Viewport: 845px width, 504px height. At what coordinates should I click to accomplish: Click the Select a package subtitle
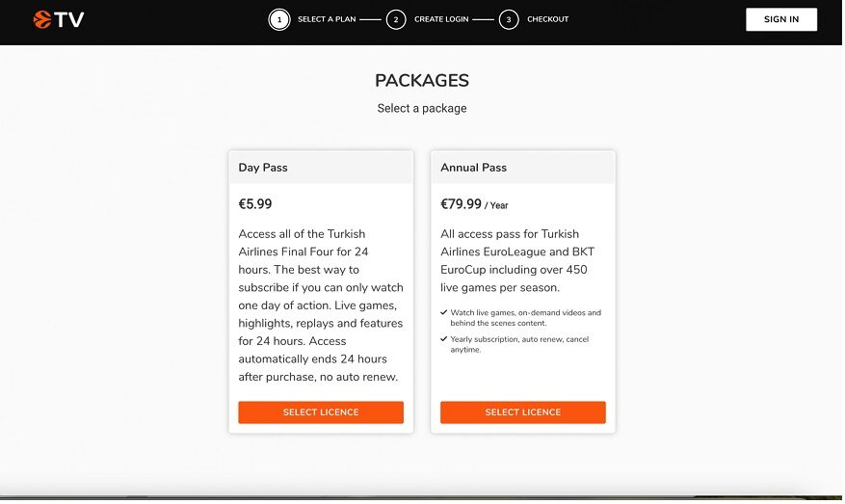pos(422,108)
